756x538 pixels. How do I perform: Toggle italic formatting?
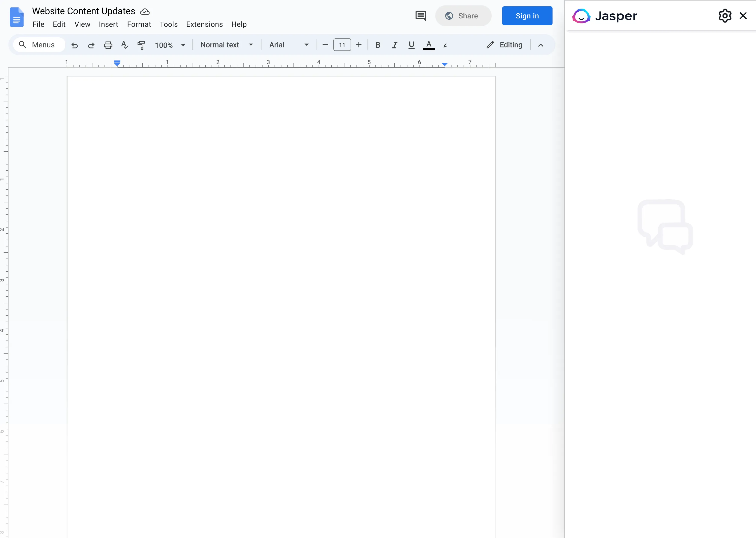coord(395,45)
